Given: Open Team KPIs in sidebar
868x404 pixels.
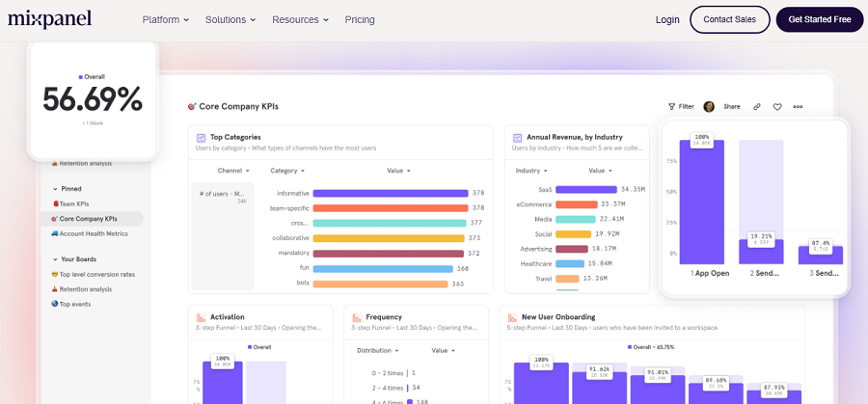Looking at the screenshot, I should tap(70, 203).
